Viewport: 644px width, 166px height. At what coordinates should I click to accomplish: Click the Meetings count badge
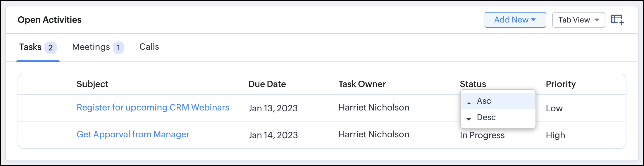(x=118, y=48)
